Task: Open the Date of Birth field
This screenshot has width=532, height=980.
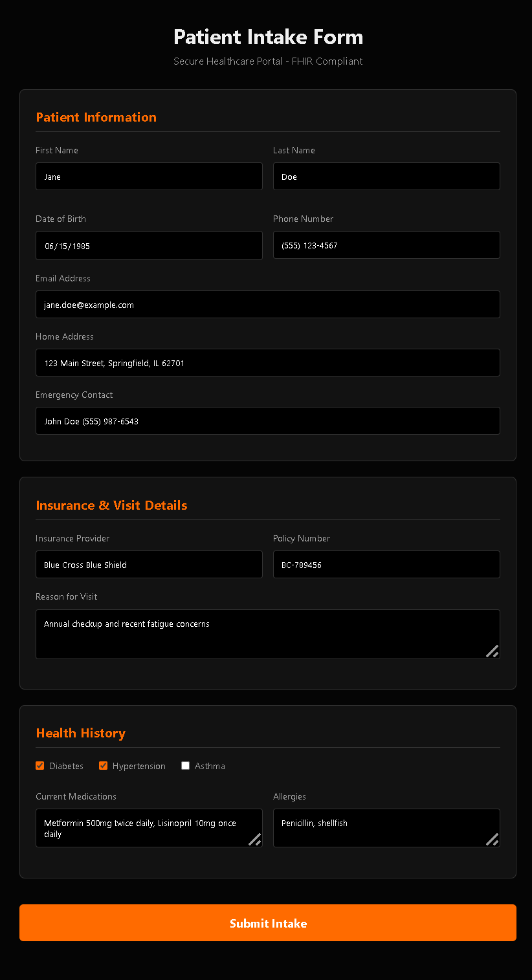Action: 149,245
